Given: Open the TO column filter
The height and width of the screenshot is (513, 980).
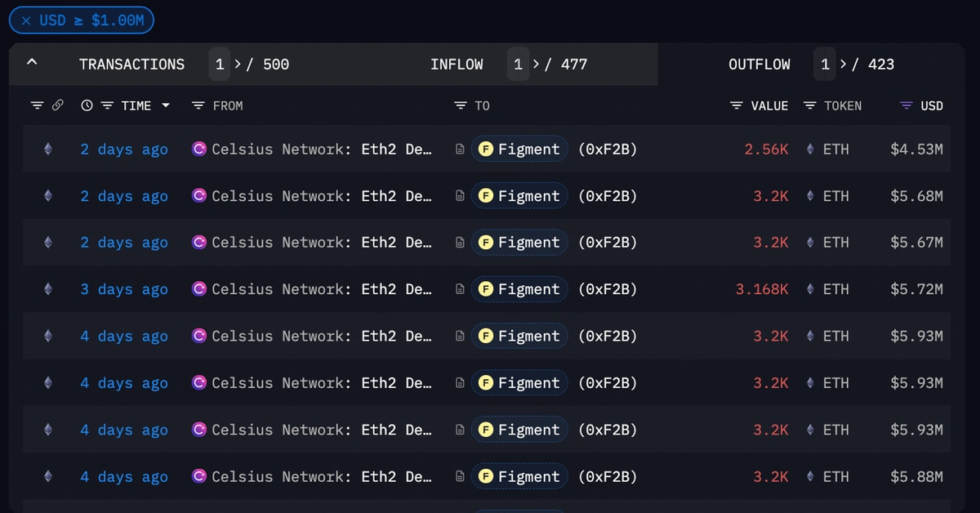Looking at the screenshot, I should [x=461, y=105].
